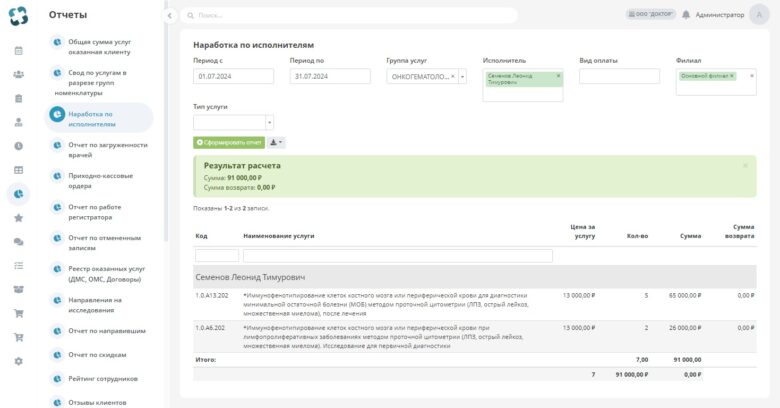
Task: Click the 'Наименование услуги' filter input
Action: [x=397, y=256]
